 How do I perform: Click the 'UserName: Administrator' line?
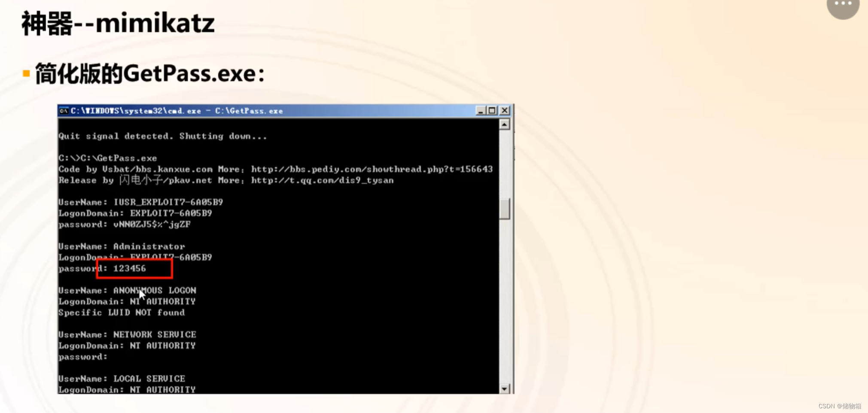pyautogui.click(x=122, y=246)
